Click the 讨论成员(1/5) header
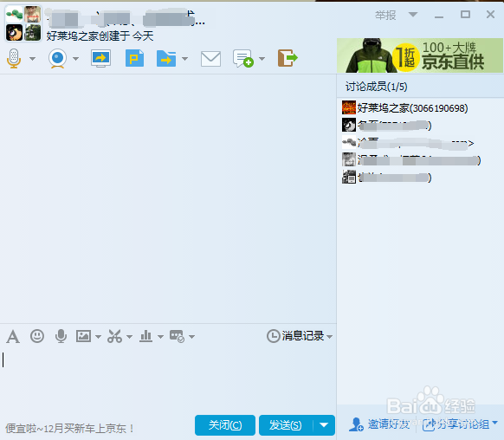Screen dimensions: 504x440 pyautogui.click(x=377, y=87)
